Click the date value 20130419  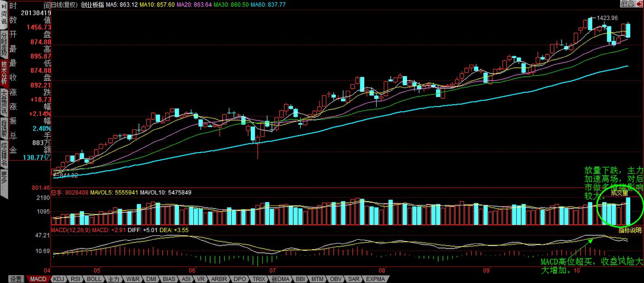pos(36,13)
